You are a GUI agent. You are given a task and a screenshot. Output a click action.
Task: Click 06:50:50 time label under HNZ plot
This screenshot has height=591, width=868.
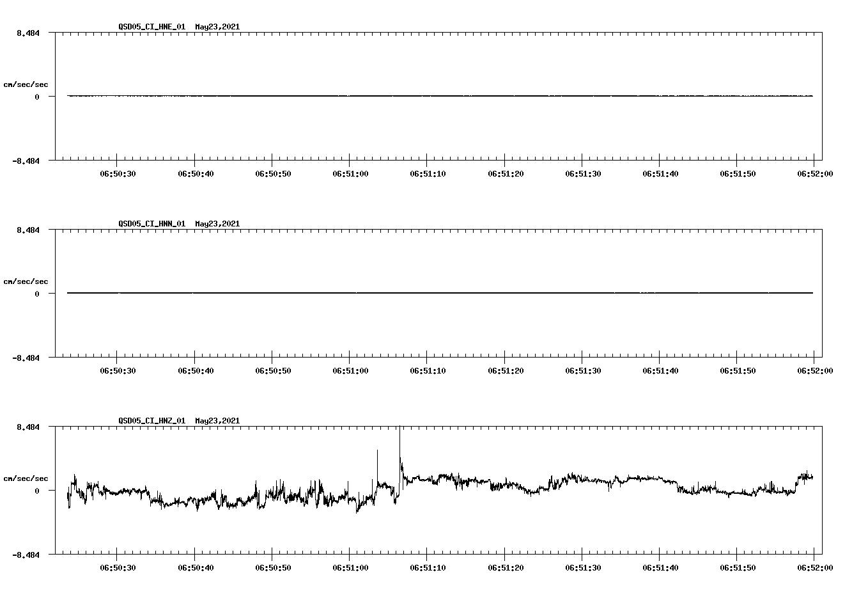pos(273,567)
